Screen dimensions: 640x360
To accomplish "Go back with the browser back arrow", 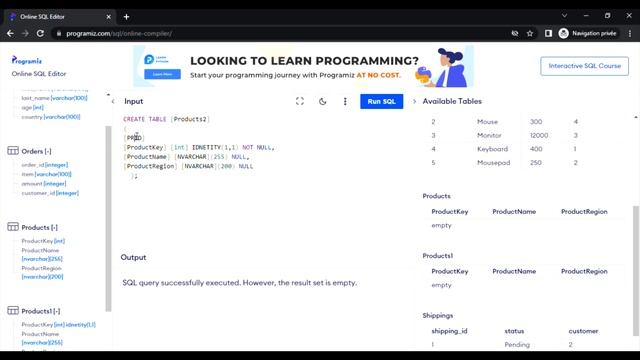I will pyautogui.click(x=11, y=33).
